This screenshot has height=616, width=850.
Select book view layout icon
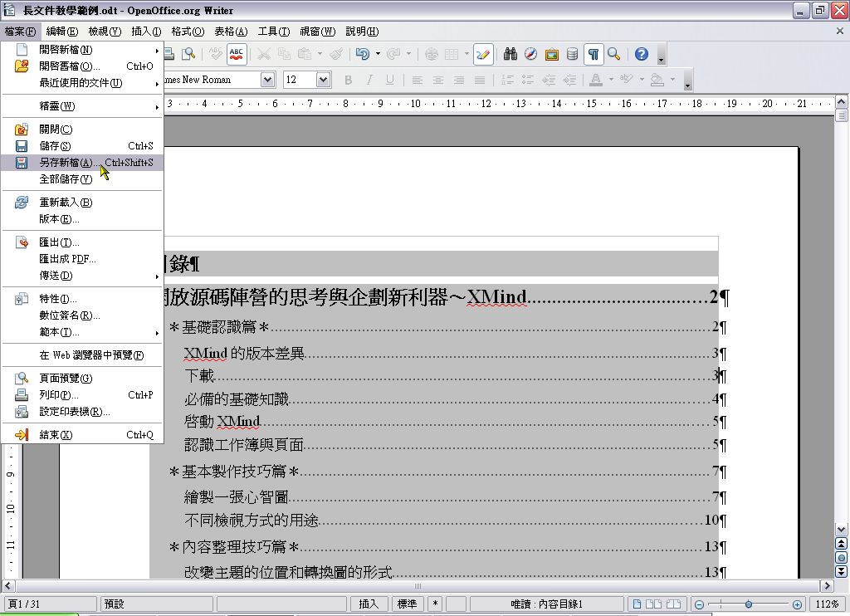[x=673, y=604]
